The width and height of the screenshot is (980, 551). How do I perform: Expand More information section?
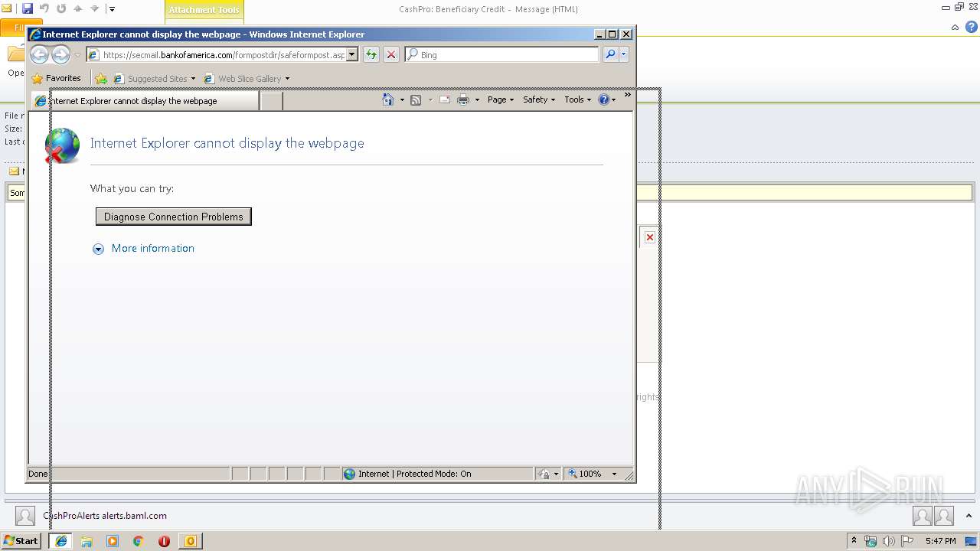click(98, 249)
